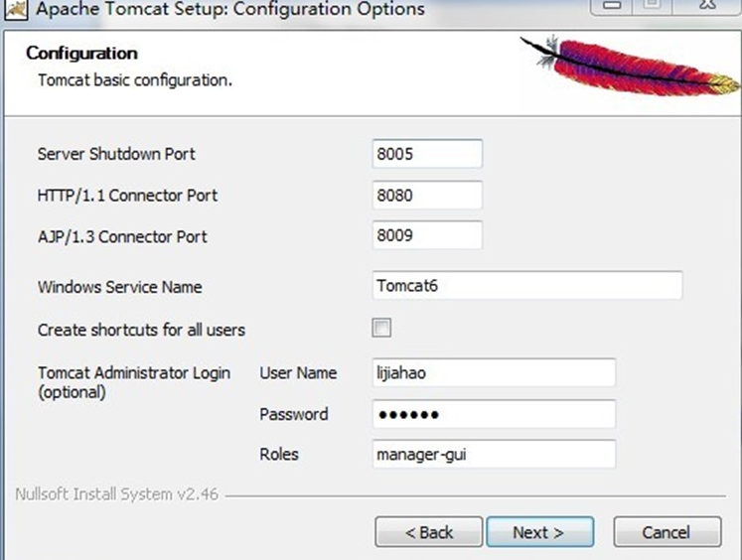Click the Tomcat Administrator Login label
The width and height of the screenshot is (742, 560).
134,373
